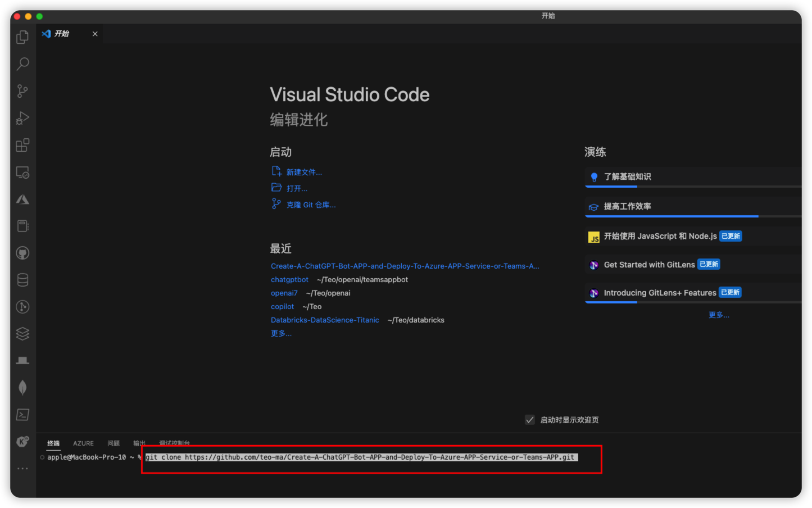This screenshot has width=812, height=508.
Task: Open the 开始使用 JavaScript 和 Node.js walkthrough
Action: point(693,236)
